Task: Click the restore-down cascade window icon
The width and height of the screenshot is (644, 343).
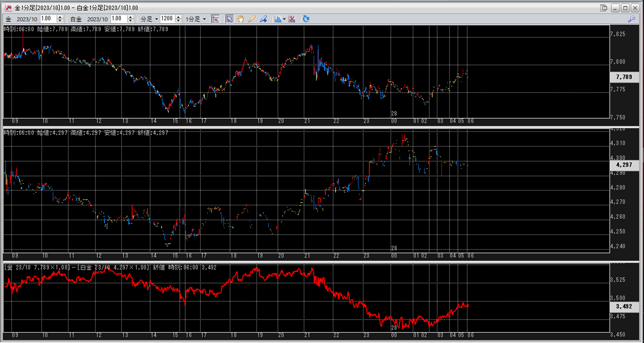Action: [603, 8]
